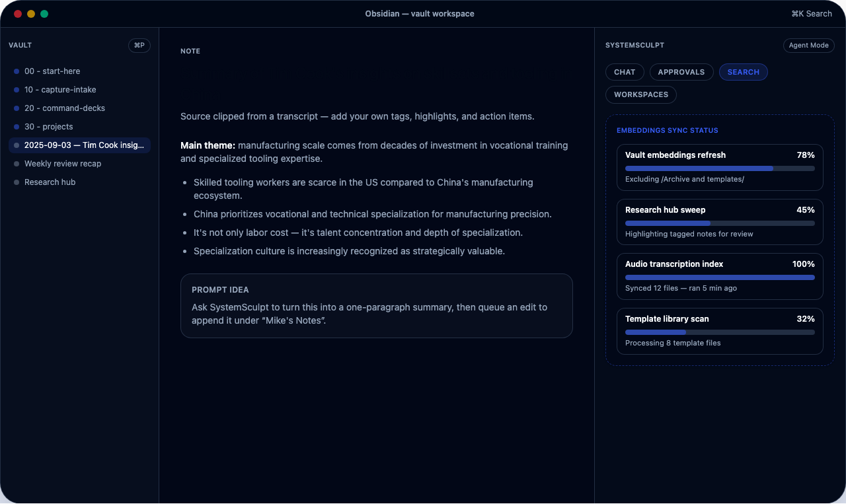The image size is (846, 504).
Task: Collapse the VAULT section header
Action: tap(20, 45)
